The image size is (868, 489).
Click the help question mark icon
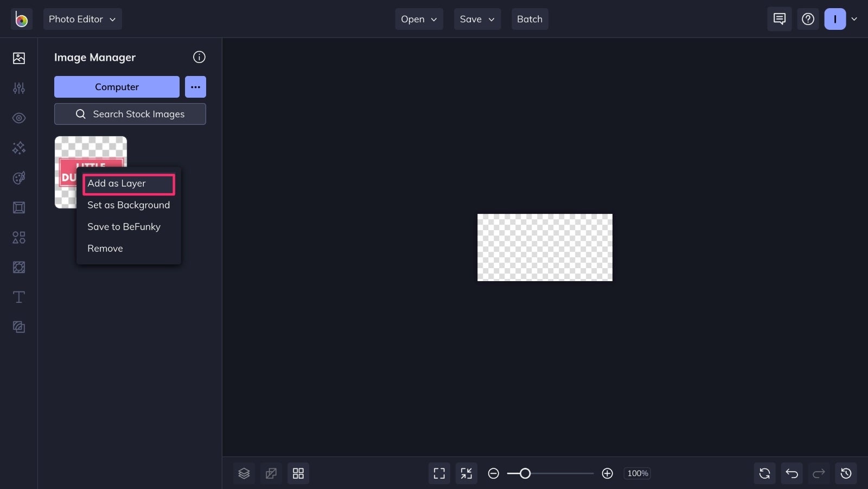808,19
